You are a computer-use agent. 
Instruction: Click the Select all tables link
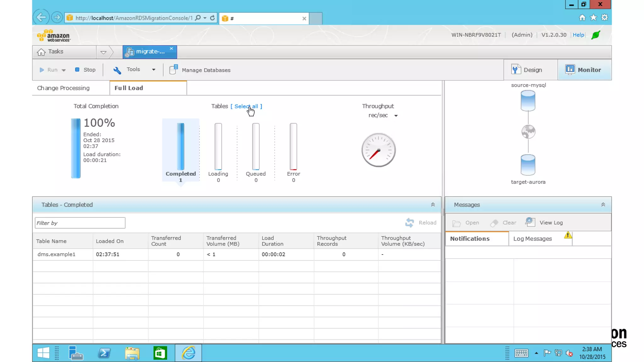tap(246, 106)
